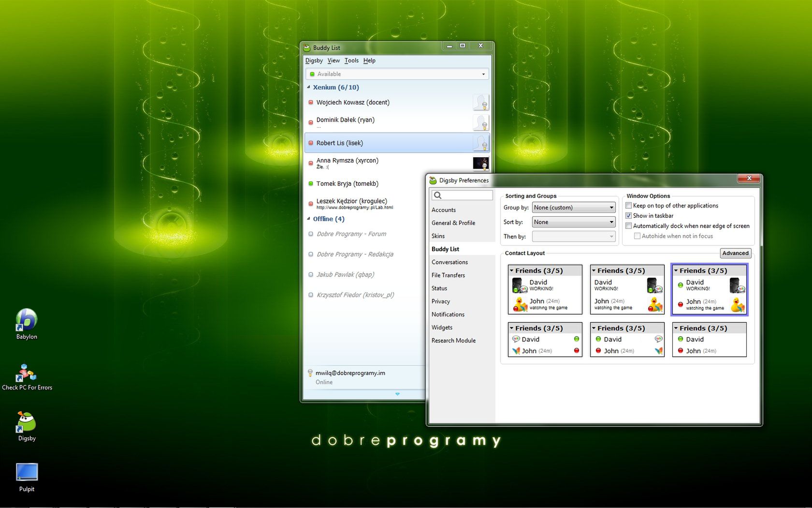812x508 pixels.
Task: Click status icon beside Leszek Kędzior
Action: tap(311, 204)
